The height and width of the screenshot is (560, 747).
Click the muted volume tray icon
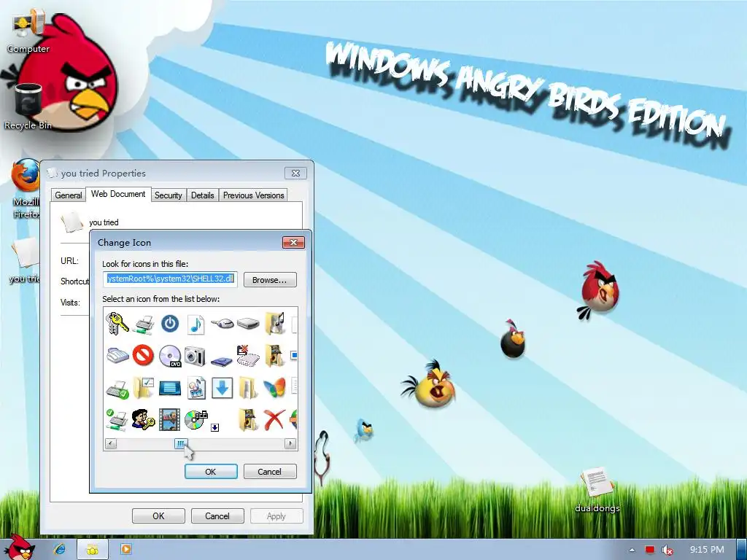click(x=667, y=550)
